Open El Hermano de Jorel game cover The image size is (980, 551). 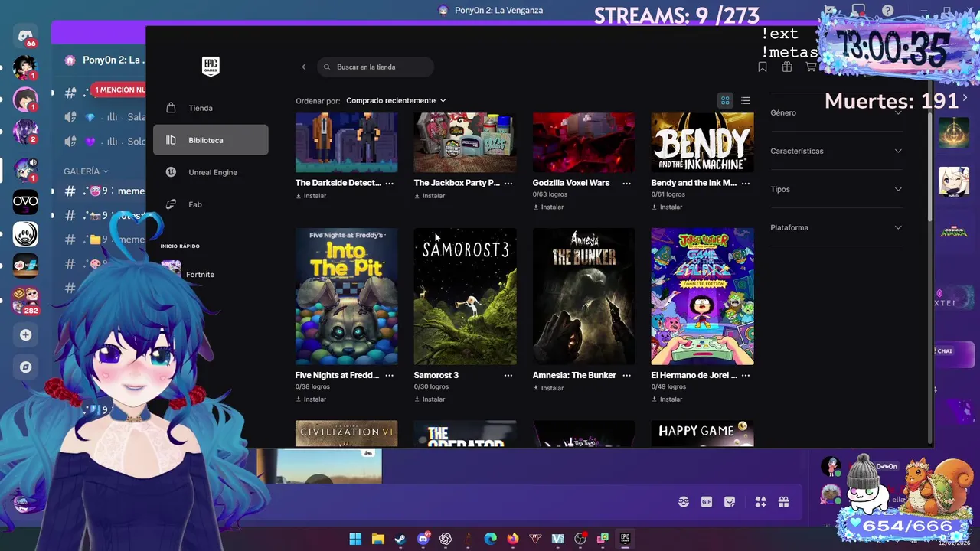(x=702, y=296)
